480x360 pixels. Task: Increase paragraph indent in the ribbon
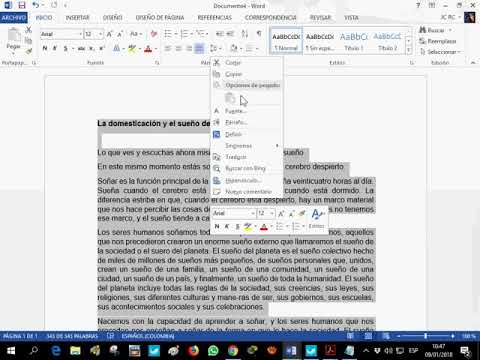coord(230,34)
